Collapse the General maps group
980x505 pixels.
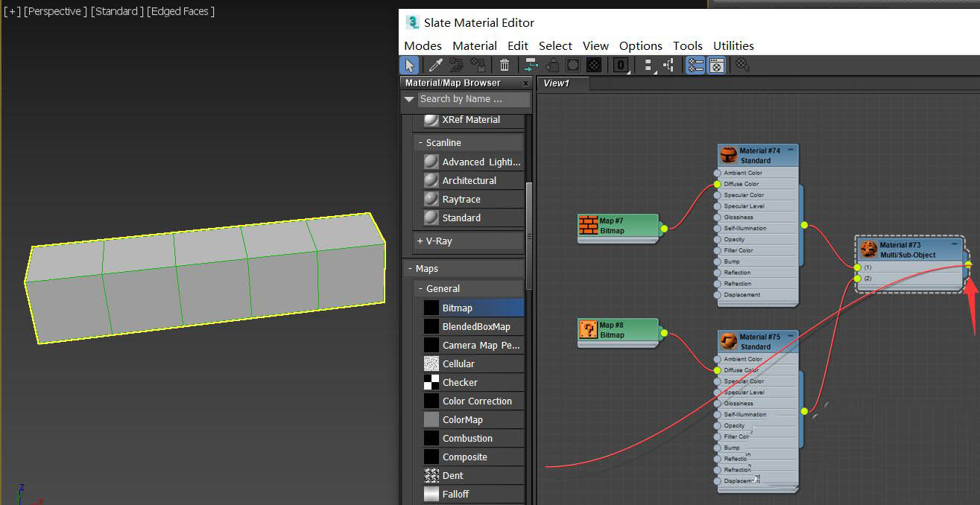point(420,288)
